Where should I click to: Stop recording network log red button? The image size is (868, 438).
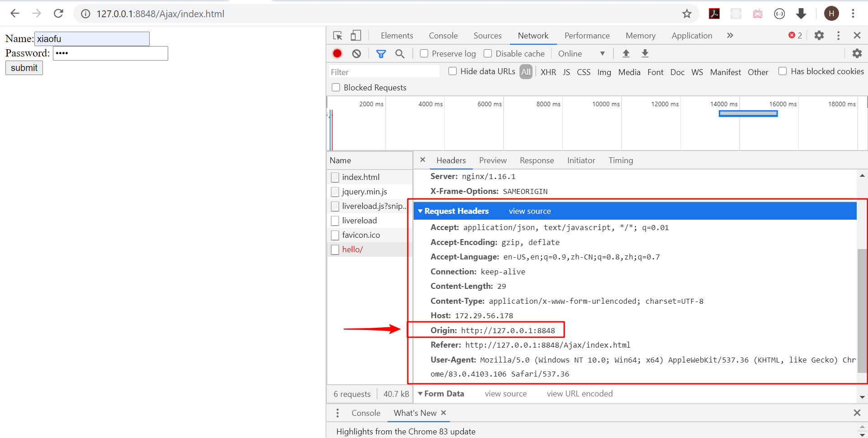pyautogui.click(x=337, y=54)
